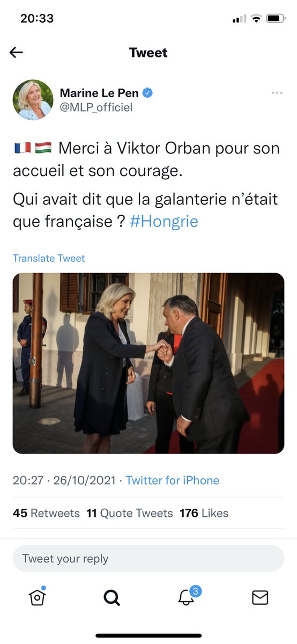View the 176 Likes list
The height and width of the screenshot is (644, 297).
pos(204,513)
